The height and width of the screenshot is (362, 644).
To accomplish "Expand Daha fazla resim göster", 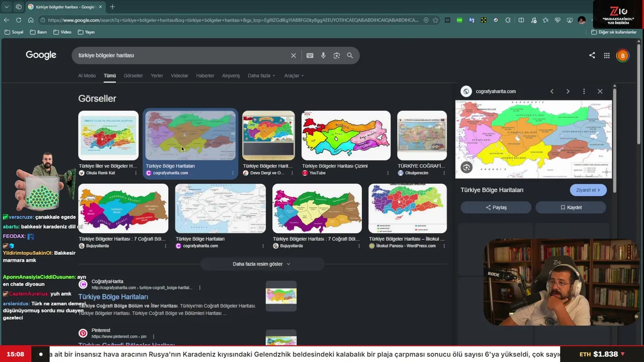I will 262,264.
